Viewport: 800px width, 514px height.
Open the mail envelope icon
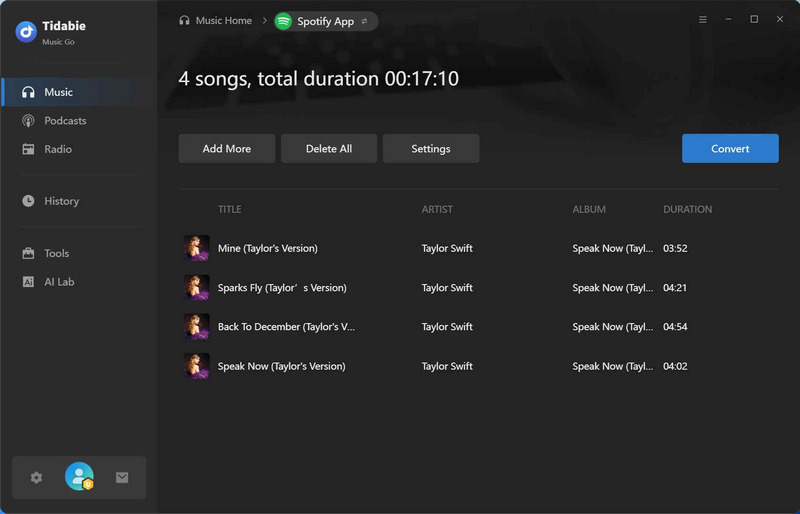(x=122, y=477)
